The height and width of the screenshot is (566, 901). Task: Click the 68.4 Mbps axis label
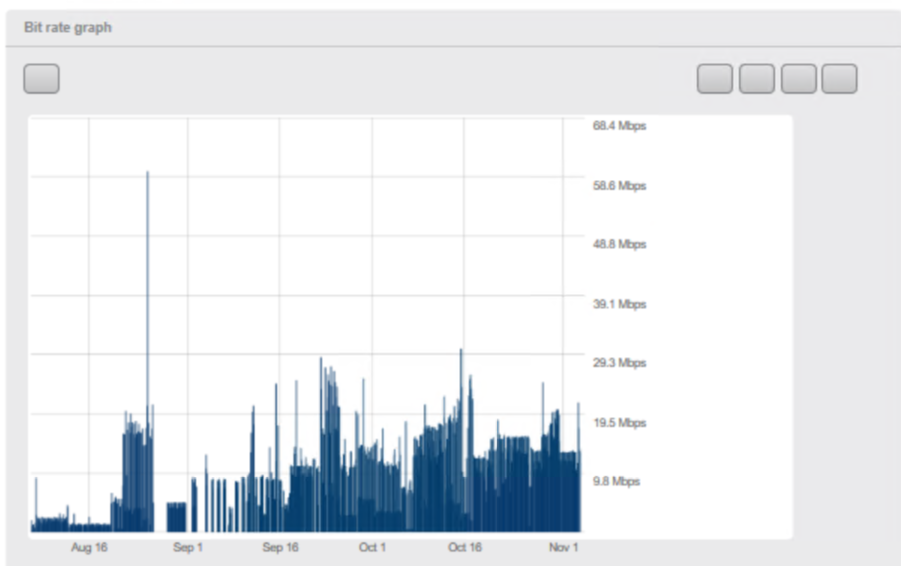tap(619, 126)
